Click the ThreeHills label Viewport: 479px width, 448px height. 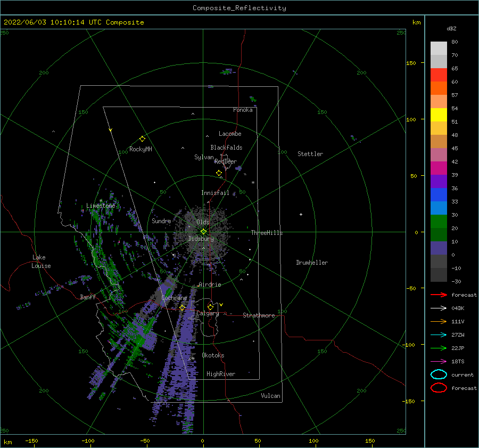point(267,233)
